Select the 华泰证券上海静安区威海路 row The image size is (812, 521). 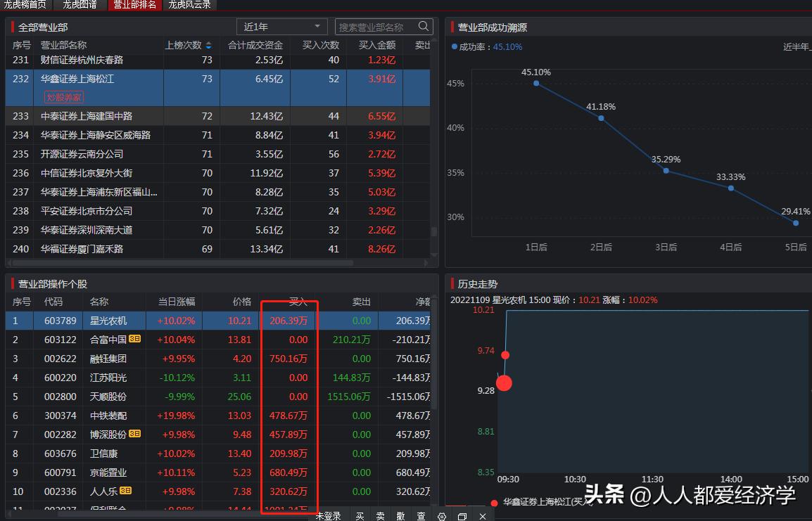tap(217, 135)
